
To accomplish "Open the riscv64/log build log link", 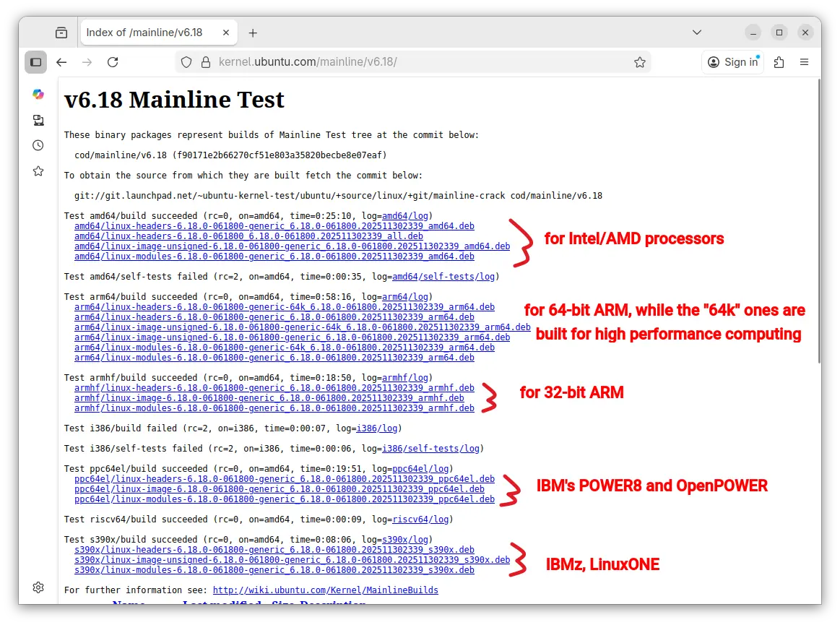I will click(x=420, y=520).
